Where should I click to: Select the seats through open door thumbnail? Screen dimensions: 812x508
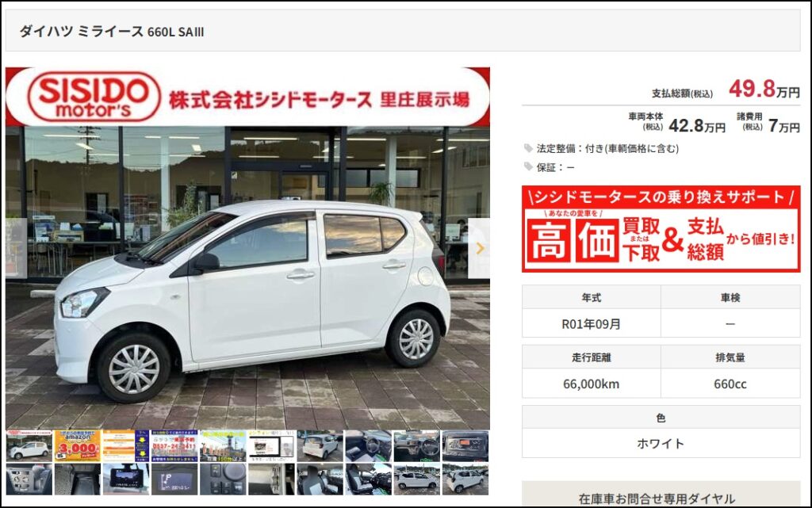(368, 479)
